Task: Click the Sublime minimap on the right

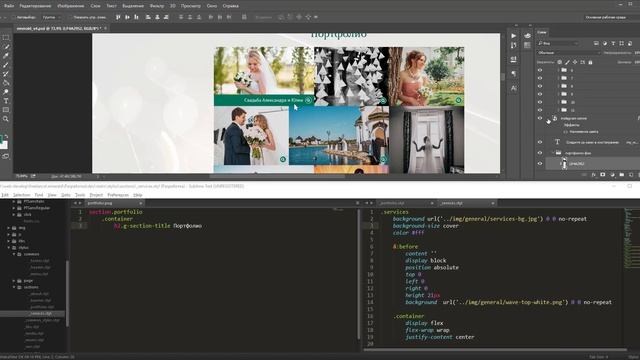Action: (631, 239)
